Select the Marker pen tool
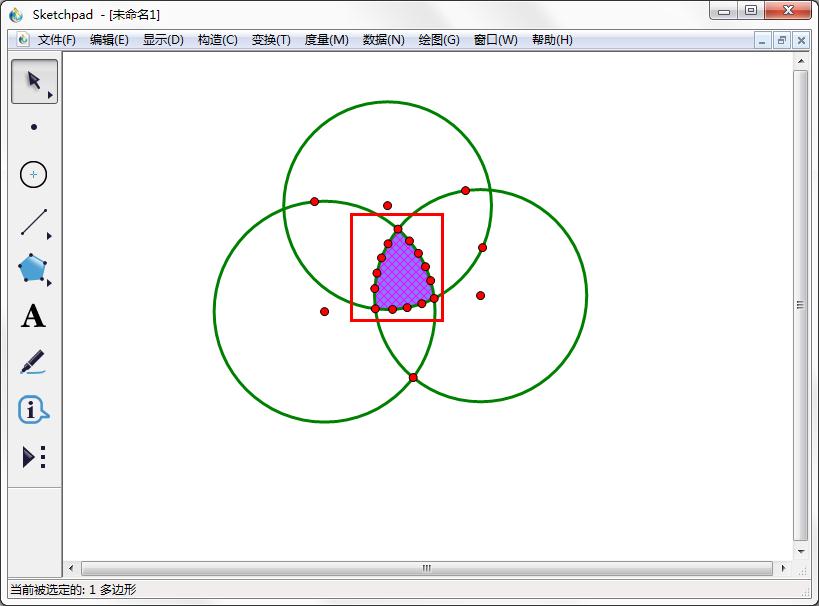The width and height of the screenshot is (819, 606). [34, 362]
